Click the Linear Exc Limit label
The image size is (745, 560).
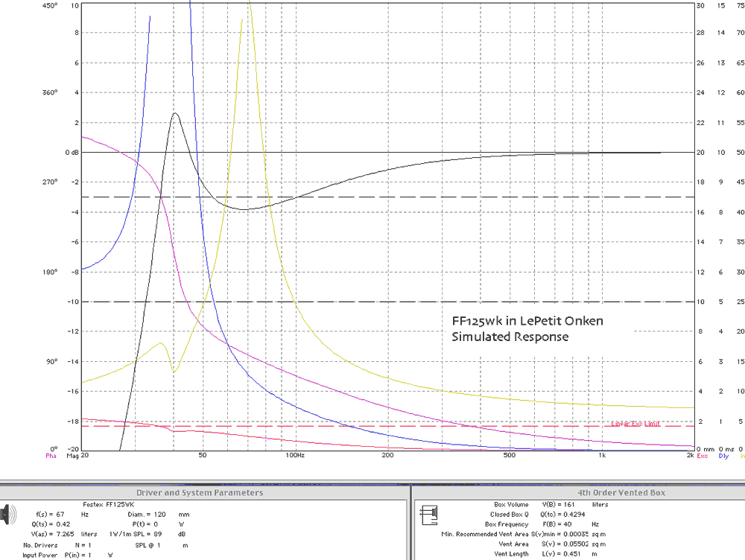coord(635,424)
